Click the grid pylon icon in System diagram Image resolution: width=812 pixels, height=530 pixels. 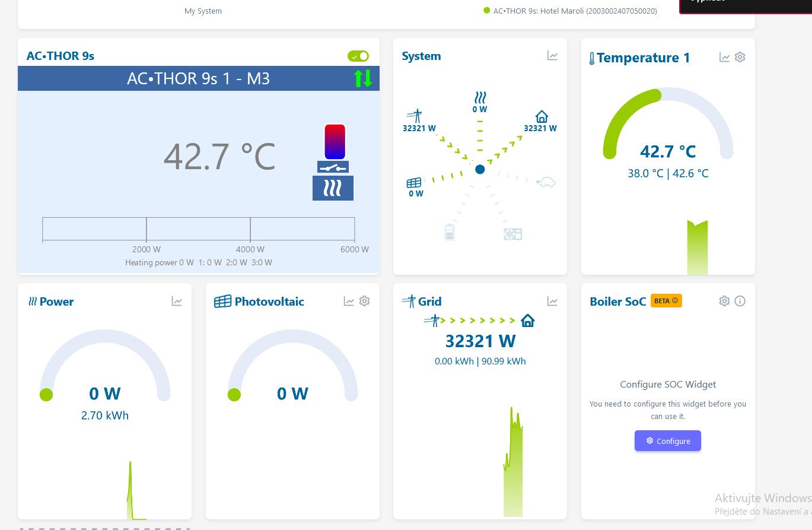(415, 116)
